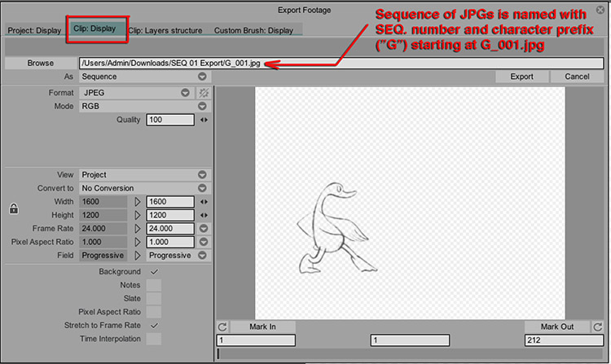Enable the Notes checkbox
Viewport: 611px width, 364px height.
[x=154, y=285]
